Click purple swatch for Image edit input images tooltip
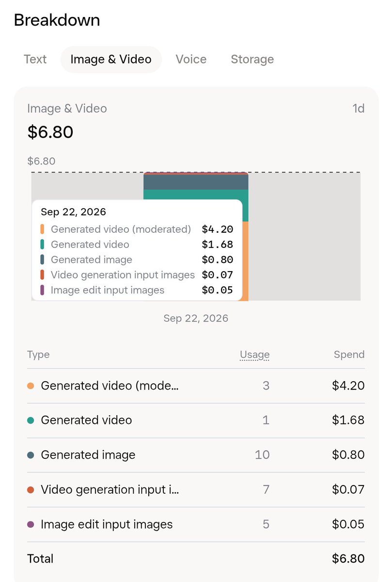 [42, 290]
